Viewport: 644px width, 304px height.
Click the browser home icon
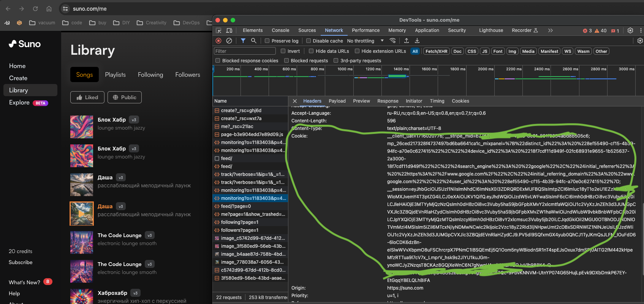(49, 9)
